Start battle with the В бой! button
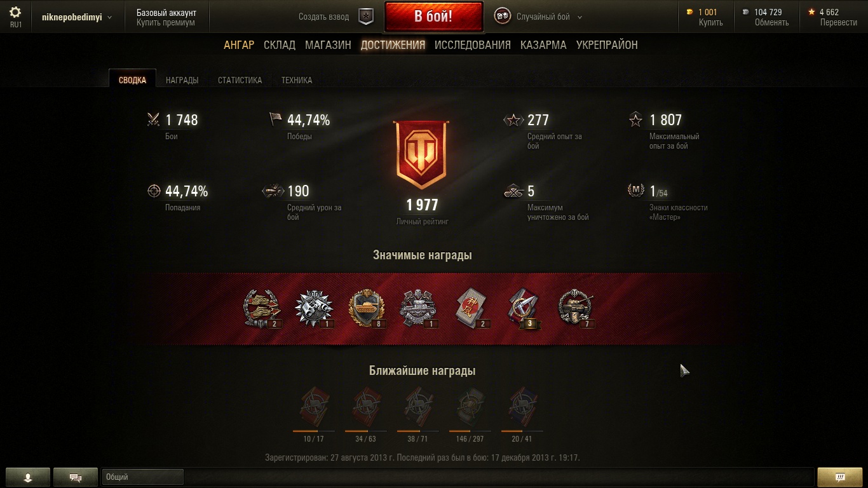The width and height of the screenshot is (868, 488). (433, 17)
